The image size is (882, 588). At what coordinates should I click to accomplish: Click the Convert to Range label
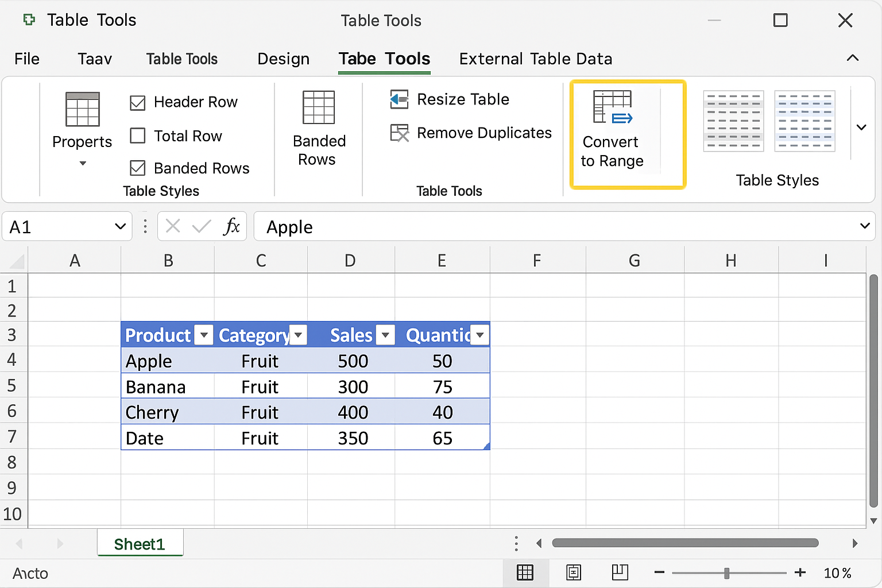612,152
